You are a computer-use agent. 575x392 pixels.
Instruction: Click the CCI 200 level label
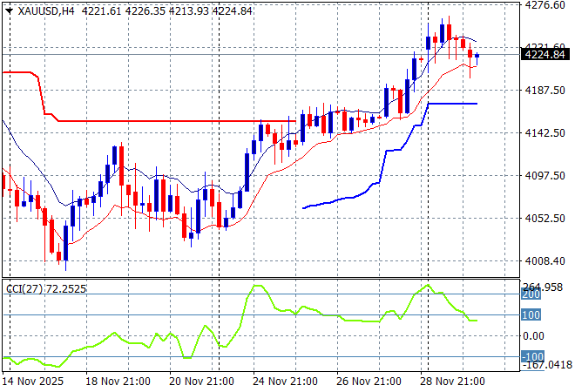531,294
